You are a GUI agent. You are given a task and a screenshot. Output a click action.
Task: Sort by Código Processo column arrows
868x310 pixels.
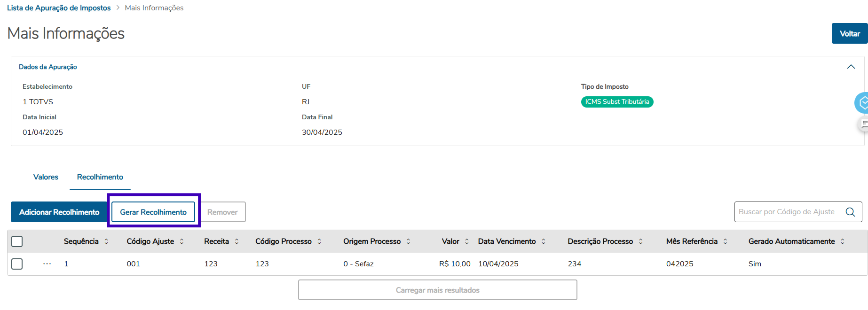pos(319,241)
